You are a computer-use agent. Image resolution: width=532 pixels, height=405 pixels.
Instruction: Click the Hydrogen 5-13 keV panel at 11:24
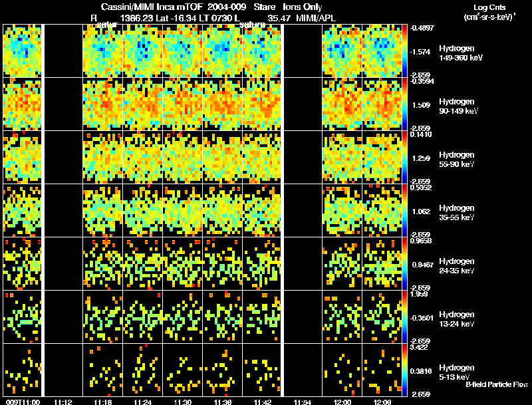[143, 370]
